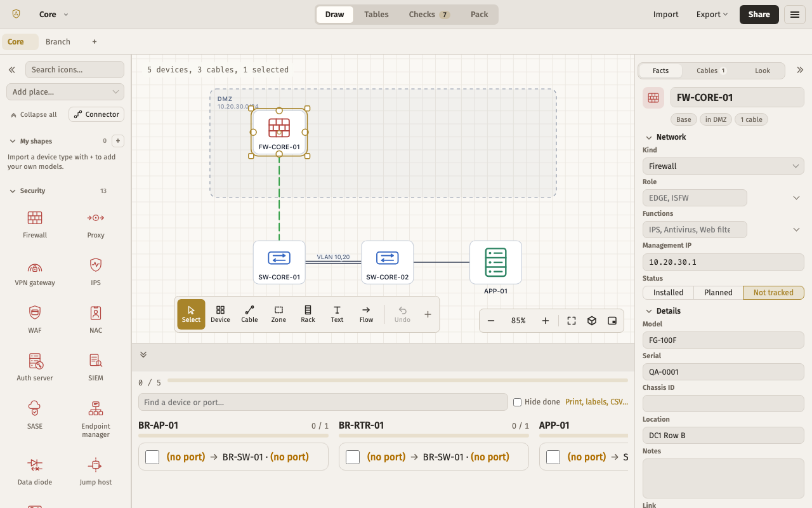This screenshot has height=508, width=812.
Task: Expand the Role dropdown chevron
Action: click(x=796, y=198)
